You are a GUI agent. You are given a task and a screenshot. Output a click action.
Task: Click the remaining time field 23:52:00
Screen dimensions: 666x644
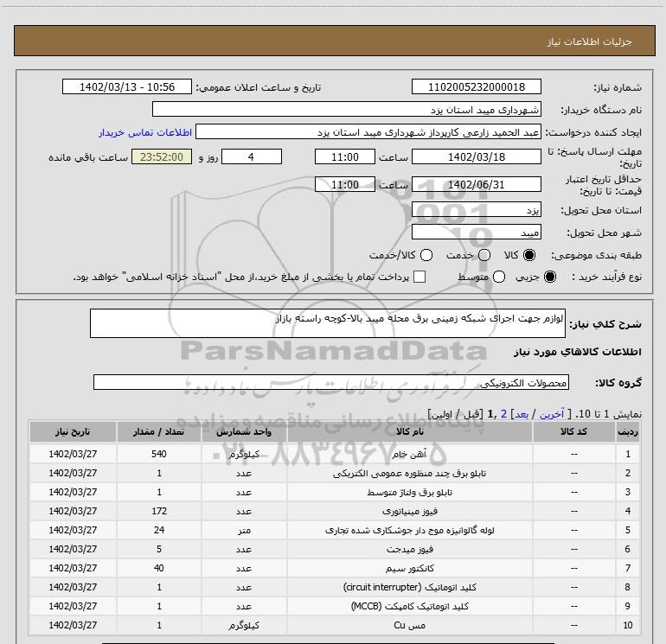162,156
